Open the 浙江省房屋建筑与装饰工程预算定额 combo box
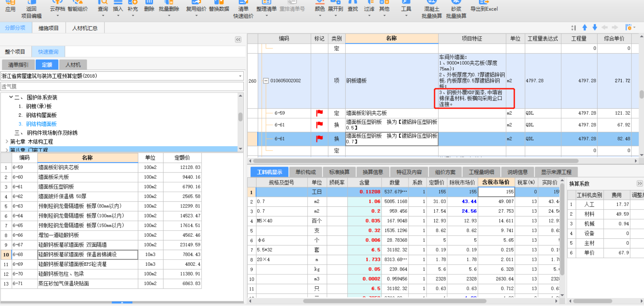 pos(122,76)
